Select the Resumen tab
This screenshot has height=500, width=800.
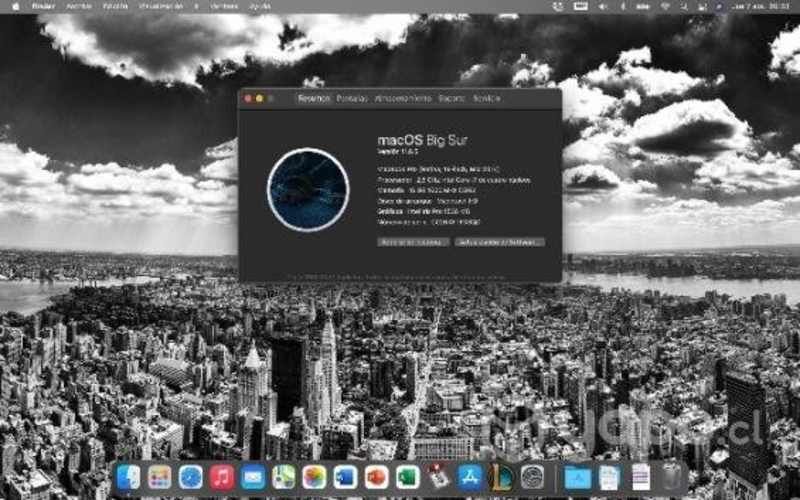point(314,98)
